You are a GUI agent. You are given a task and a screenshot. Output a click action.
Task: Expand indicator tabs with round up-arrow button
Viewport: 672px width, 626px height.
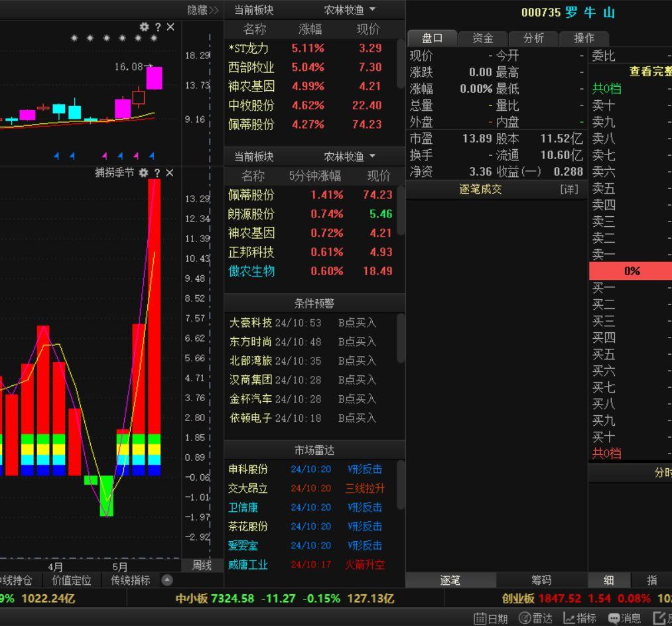tap(167, 580)
